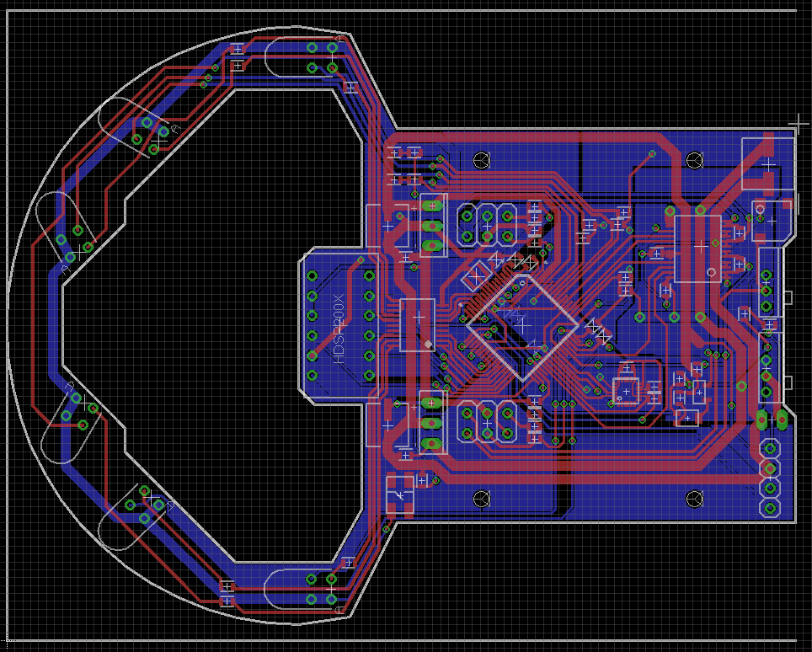The height and width of the screenshot is (652, 812).
Task: Select the lower six-pin header footprint
Action: (488, 423)
